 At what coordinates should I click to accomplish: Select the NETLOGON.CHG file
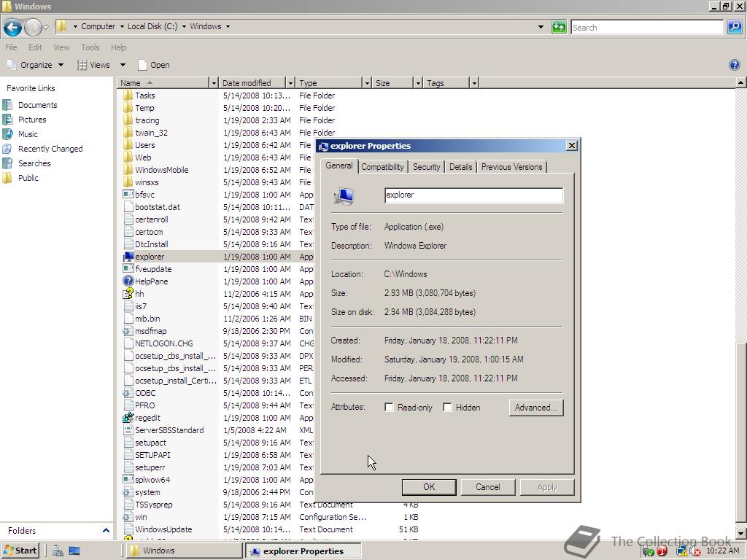tap(164, 343)
